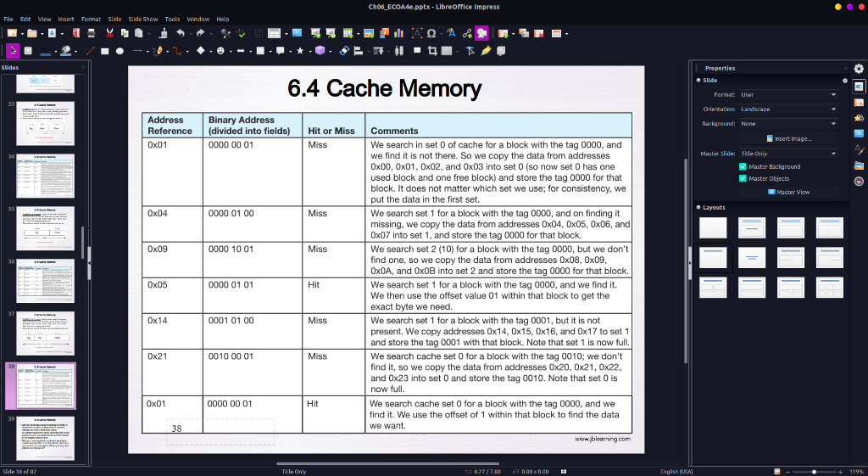
Task: Open the dropdown arrow beside Star shapes
Action: point(309,52)
